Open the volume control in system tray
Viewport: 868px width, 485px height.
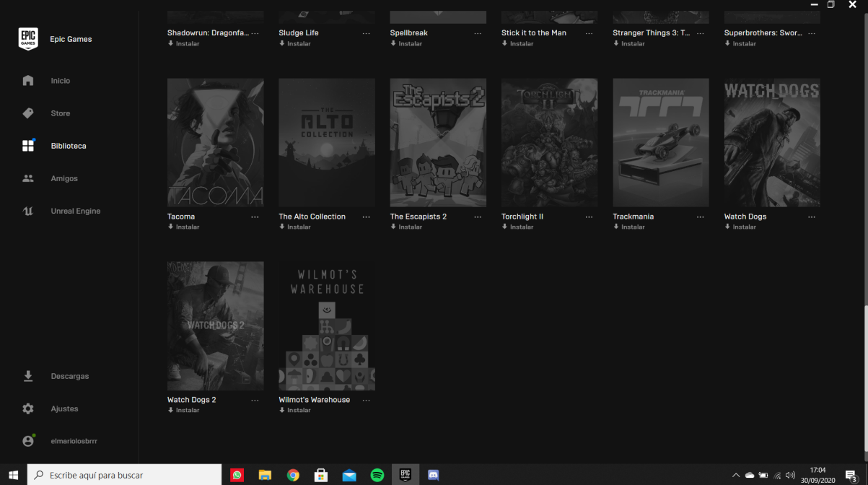[x=790, y=475]
